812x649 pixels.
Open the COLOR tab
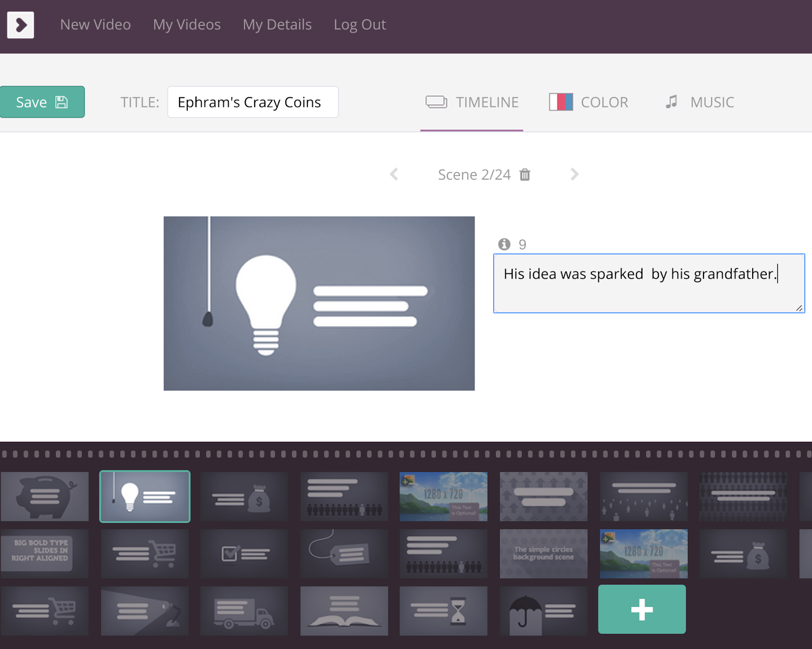589,103
